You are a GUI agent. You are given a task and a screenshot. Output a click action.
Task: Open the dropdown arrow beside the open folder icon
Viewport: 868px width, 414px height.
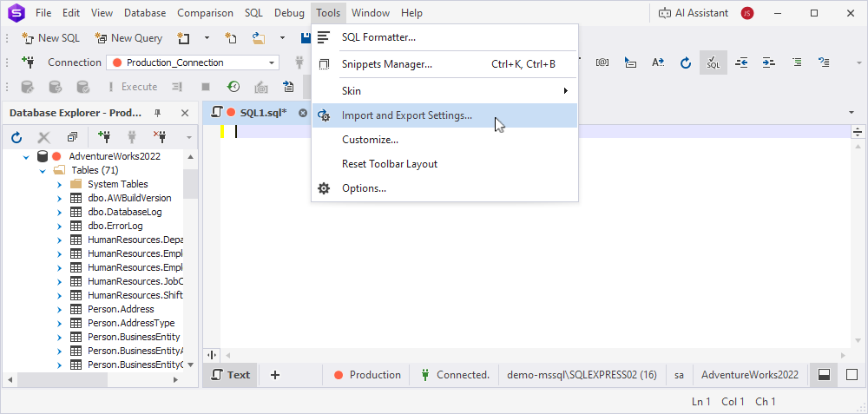point(282,38)
